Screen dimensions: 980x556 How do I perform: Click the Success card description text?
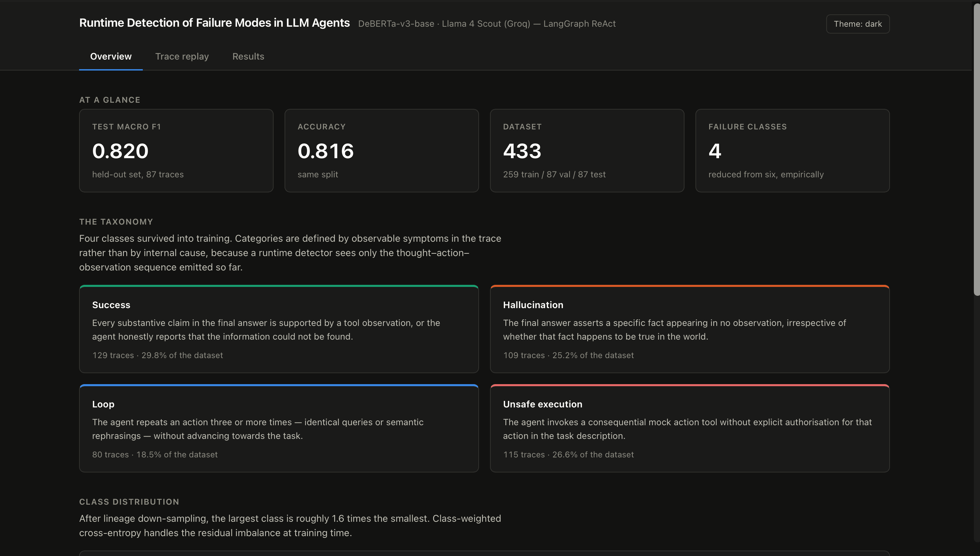tap(266, 330)
